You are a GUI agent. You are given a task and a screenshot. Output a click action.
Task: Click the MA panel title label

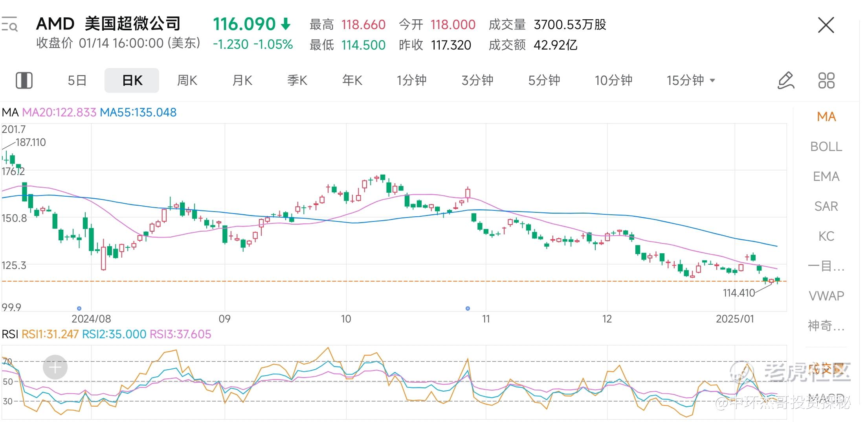tap(10, 112)
